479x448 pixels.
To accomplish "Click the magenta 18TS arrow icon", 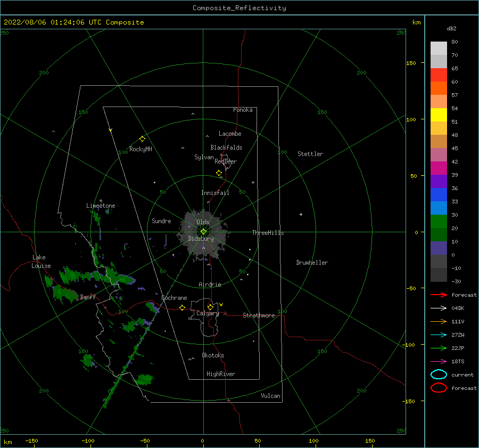I will [x=439, y=362].
